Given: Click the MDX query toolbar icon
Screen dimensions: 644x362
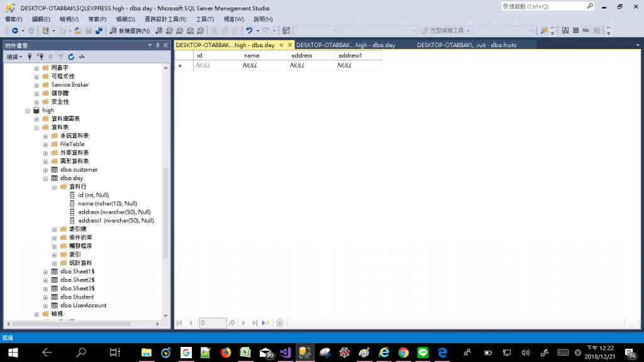Looking at the screenshot, I should pos(169,31).
